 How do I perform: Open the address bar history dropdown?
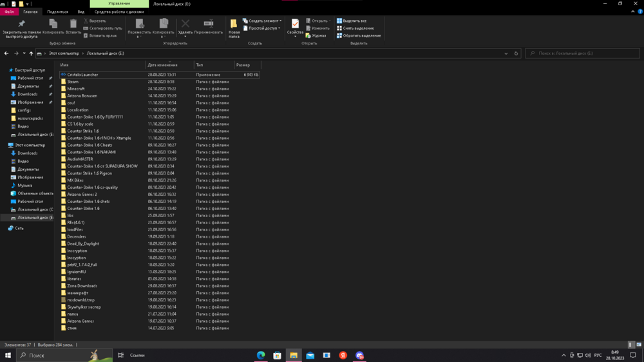click(x=506, y=53)
